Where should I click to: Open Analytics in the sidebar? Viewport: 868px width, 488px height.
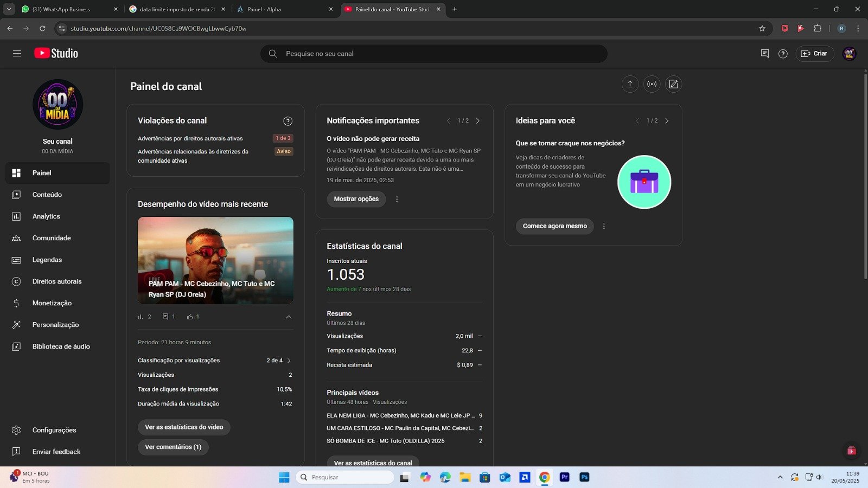pos(58,216)
